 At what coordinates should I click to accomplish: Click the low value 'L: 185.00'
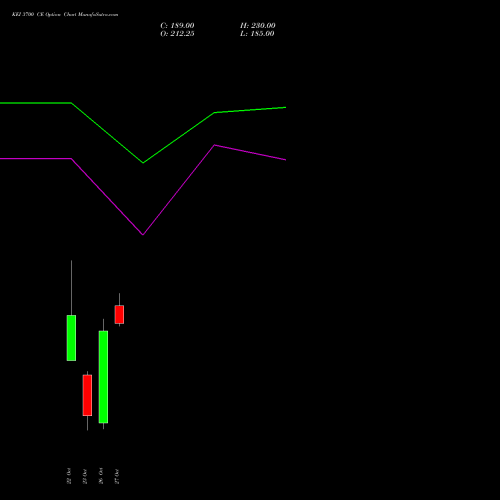[257, 34]
